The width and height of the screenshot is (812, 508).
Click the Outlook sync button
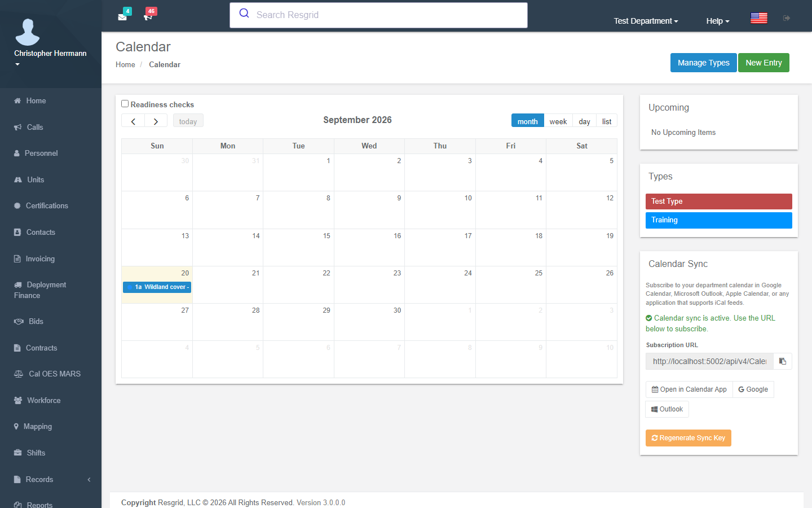(667, 409)
